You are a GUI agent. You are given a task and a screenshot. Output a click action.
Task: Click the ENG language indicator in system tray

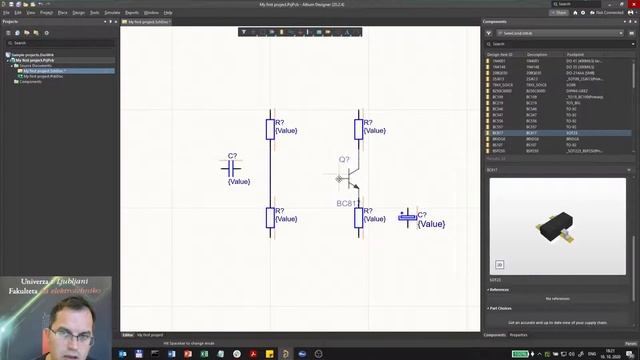592,354
